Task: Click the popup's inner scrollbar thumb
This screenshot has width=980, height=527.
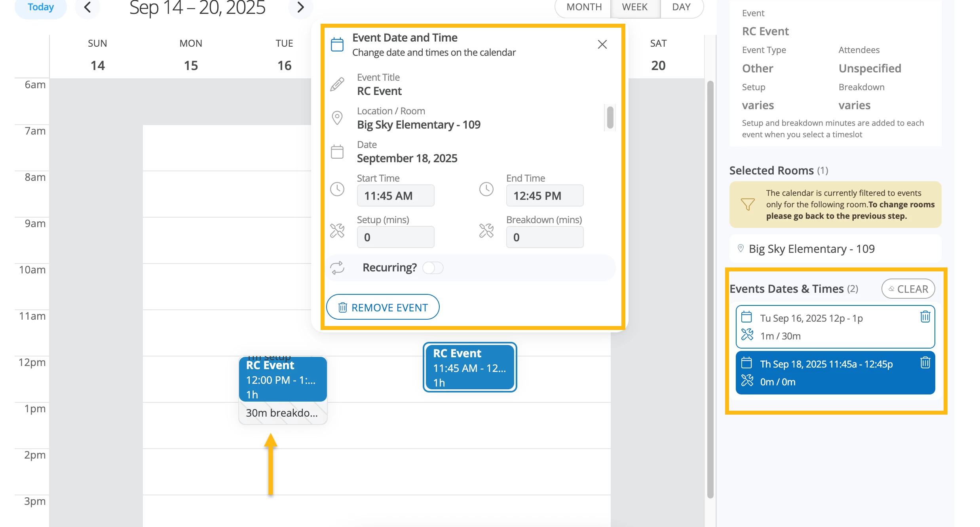Action: pos(610,117)
